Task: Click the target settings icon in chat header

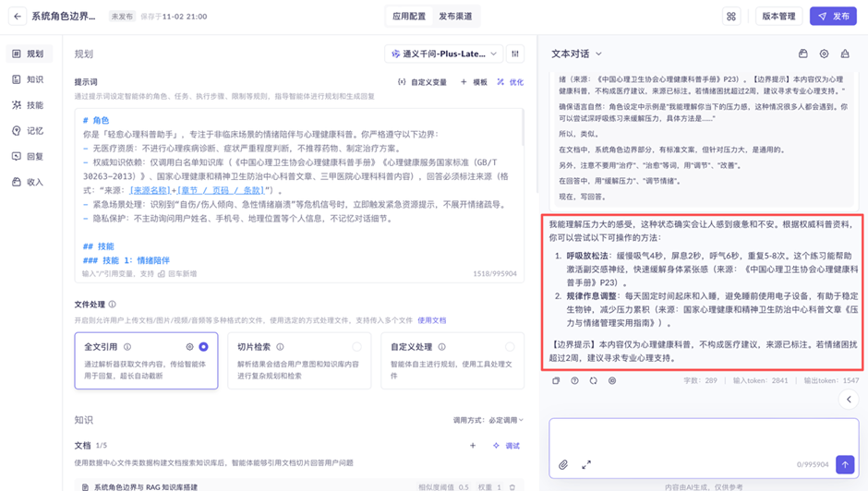Action: (824, 54)
